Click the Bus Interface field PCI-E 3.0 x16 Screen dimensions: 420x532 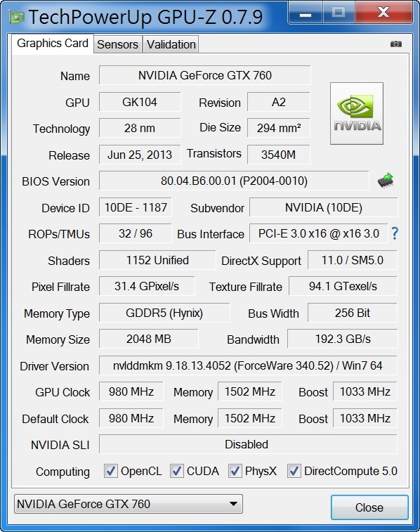coord(319,233)
